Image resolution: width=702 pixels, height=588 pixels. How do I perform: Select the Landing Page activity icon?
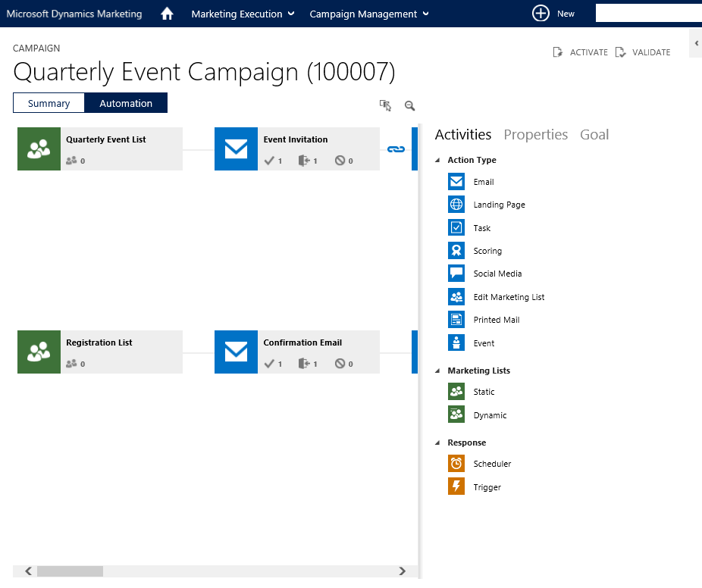coord(456,205)
